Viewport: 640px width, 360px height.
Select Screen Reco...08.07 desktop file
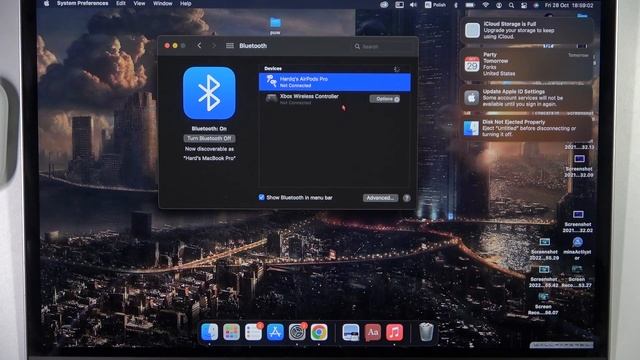click(543, 304)
